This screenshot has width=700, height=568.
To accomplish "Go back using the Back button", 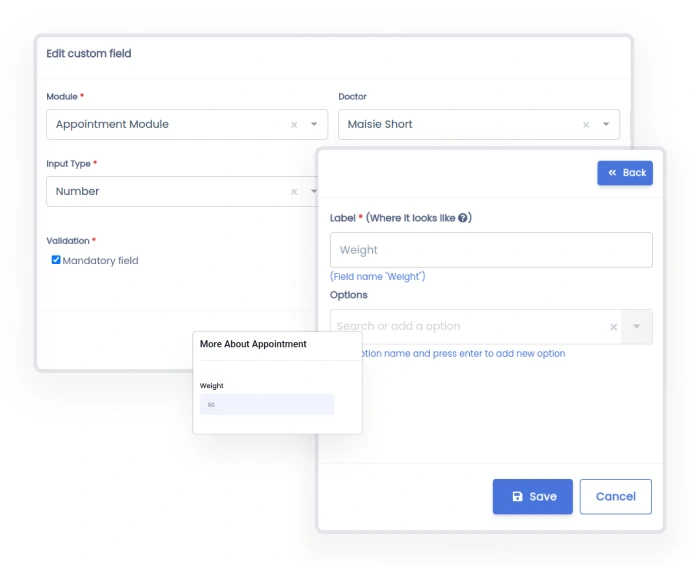I will (625, 173).
